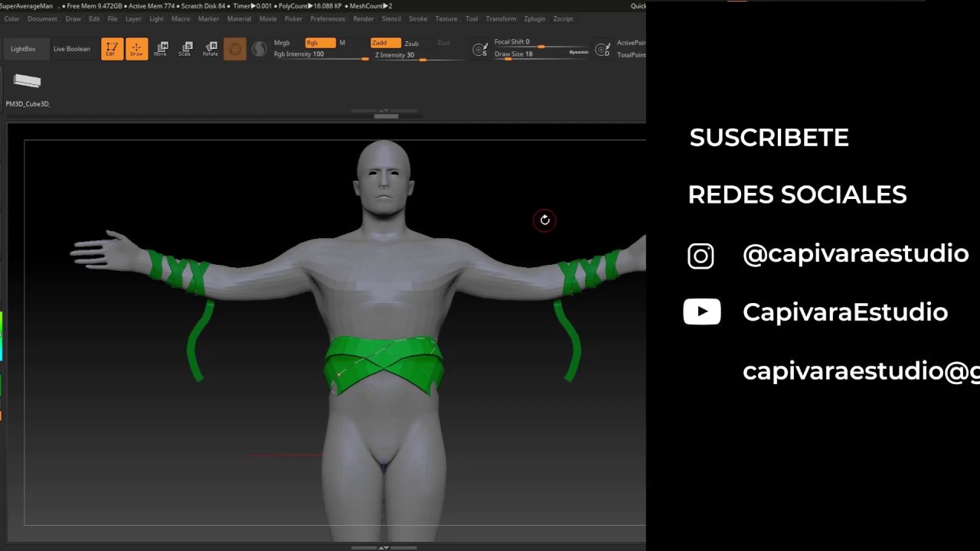Toggle Live Boolean
The image size is (980, 551).
click(71, 49)
